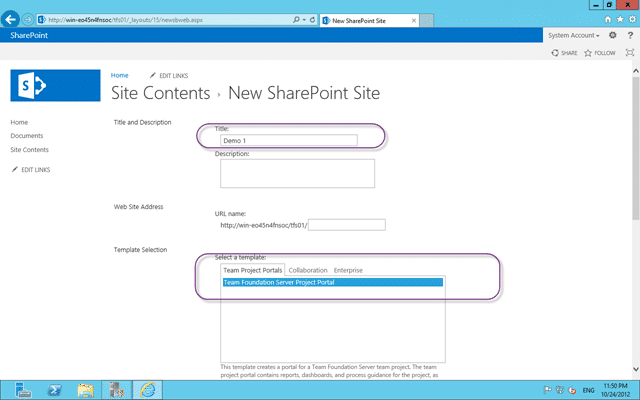
Task: Open PowerShell from the taskbar
Action: click(54, 390)
